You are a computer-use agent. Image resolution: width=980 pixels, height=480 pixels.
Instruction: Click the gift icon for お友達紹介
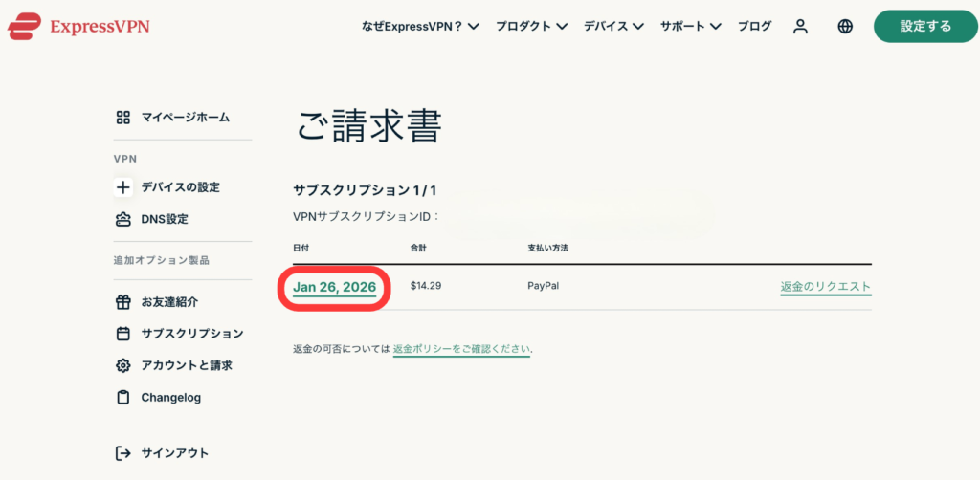tap(122, 302)
